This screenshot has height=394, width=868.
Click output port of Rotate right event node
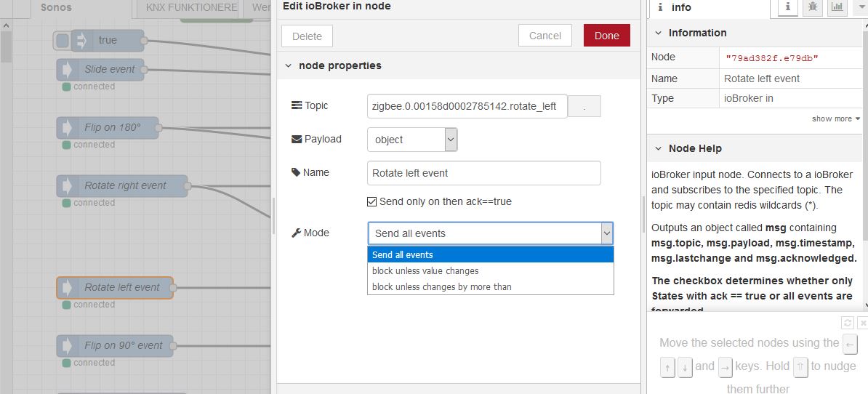pos(187,186)
